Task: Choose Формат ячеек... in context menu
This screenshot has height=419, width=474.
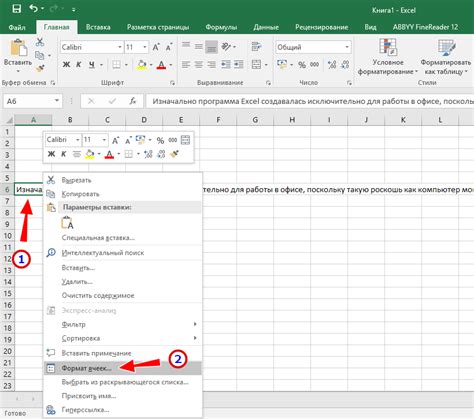Action: [123, 368]
